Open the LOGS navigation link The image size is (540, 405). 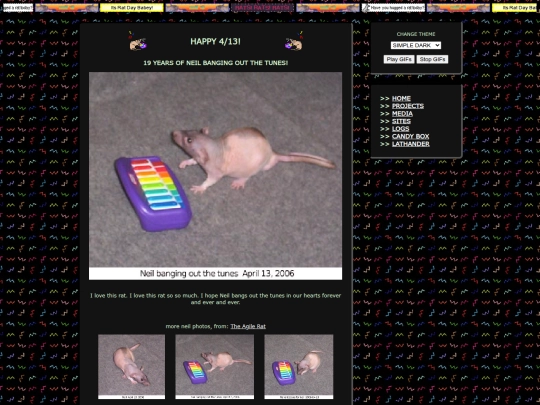pos(401,129)
